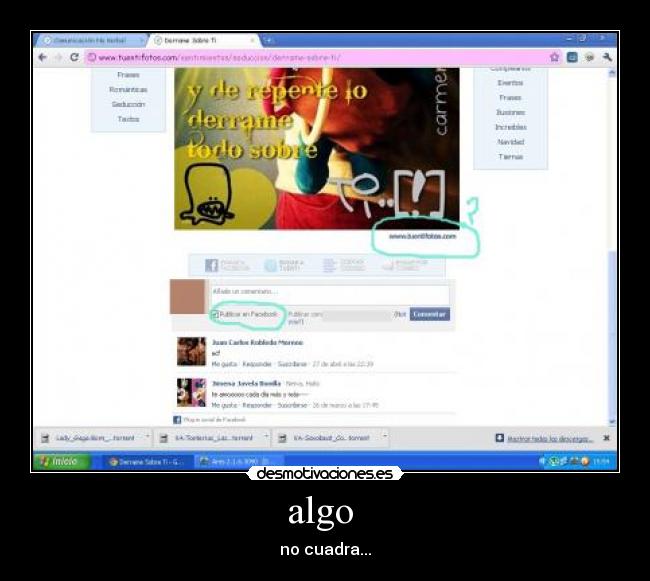Open the Tormentas torrent download item
This screenshot has height=581, width=650.
pos(212,438)
